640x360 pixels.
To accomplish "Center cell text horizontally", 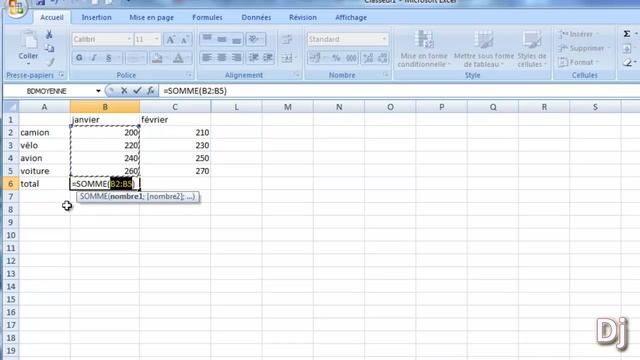I will [222, 58].
